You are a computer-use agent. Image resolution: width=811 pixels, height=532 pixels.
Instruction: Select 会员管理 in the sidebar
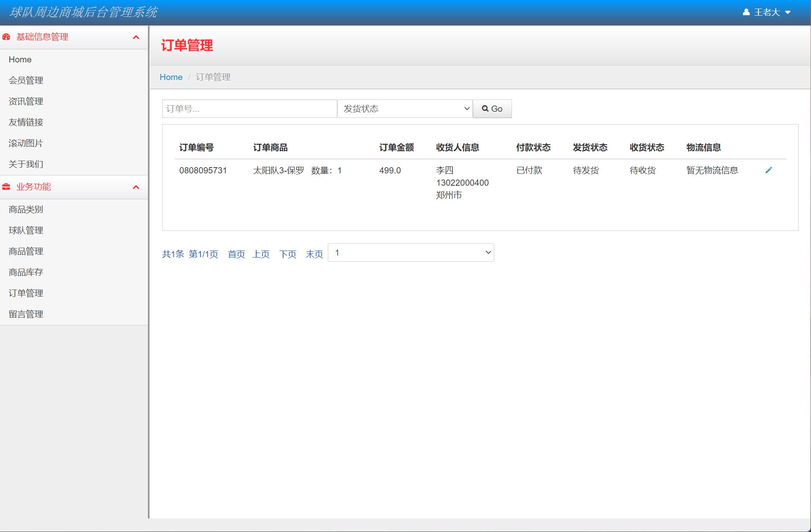pyautogui.click(x=25, y=81)
